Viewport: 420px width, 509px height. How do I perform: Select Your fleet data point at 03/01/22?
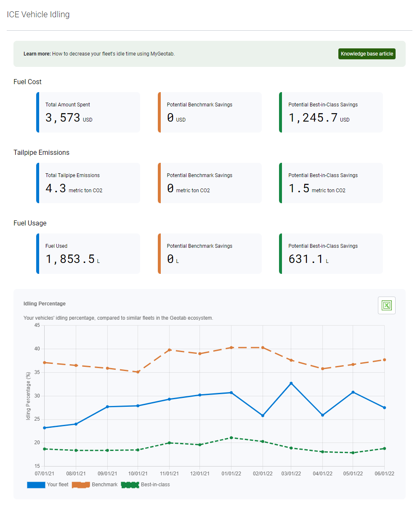tap(291, 383)
